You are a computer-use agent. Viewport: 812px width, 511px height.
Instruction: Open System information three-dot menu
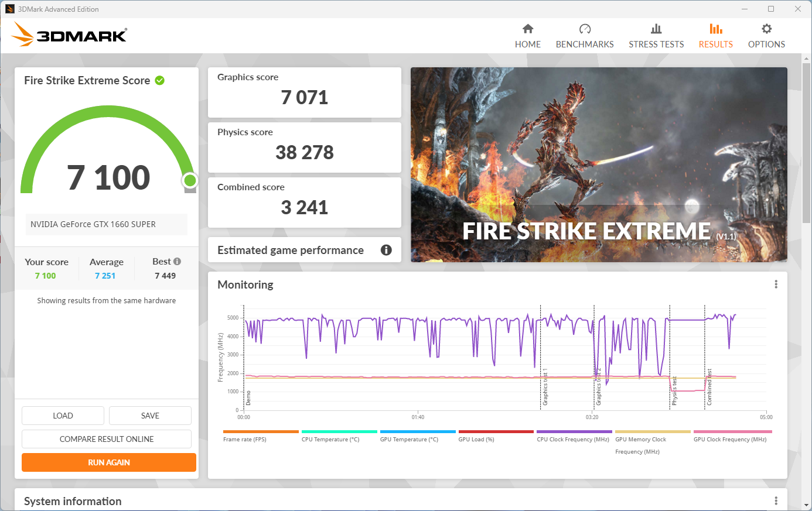point(776,501)
